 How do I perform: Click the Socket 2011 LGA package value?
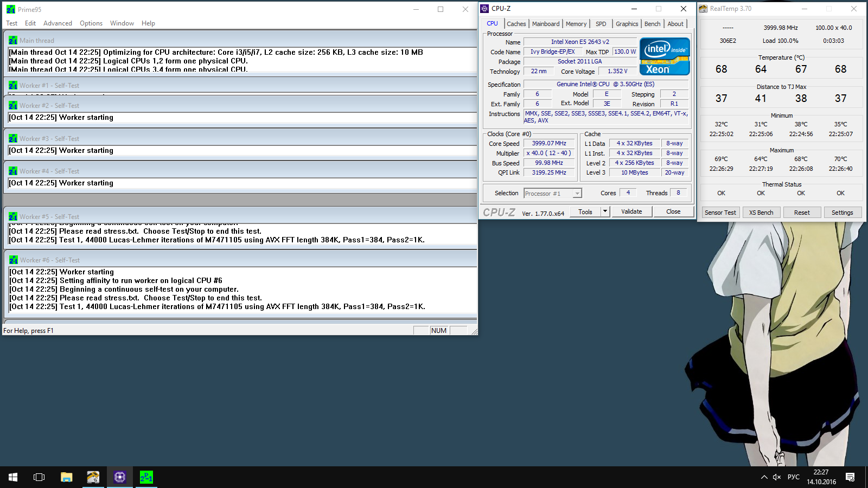580,61
